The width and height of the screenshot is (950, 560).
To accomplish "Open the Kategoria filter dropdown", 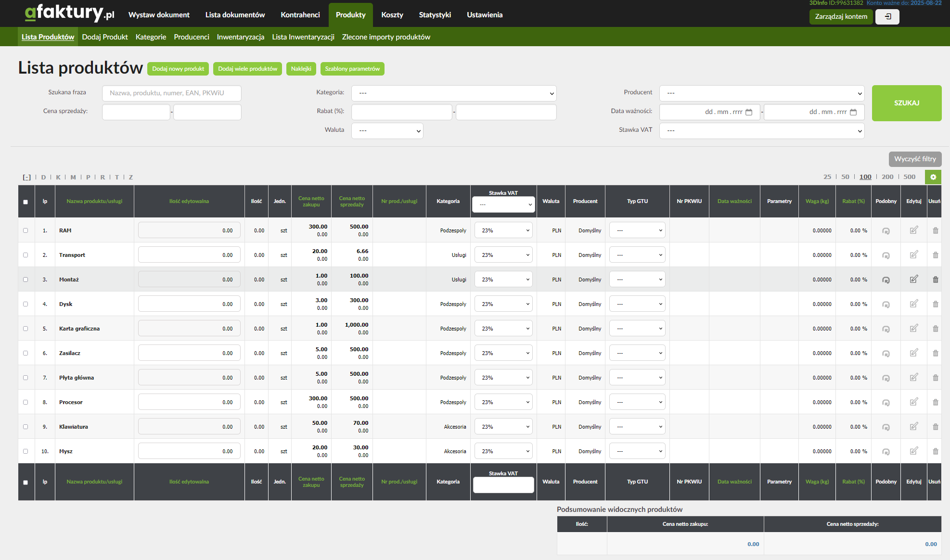I will tap(453, 93).
